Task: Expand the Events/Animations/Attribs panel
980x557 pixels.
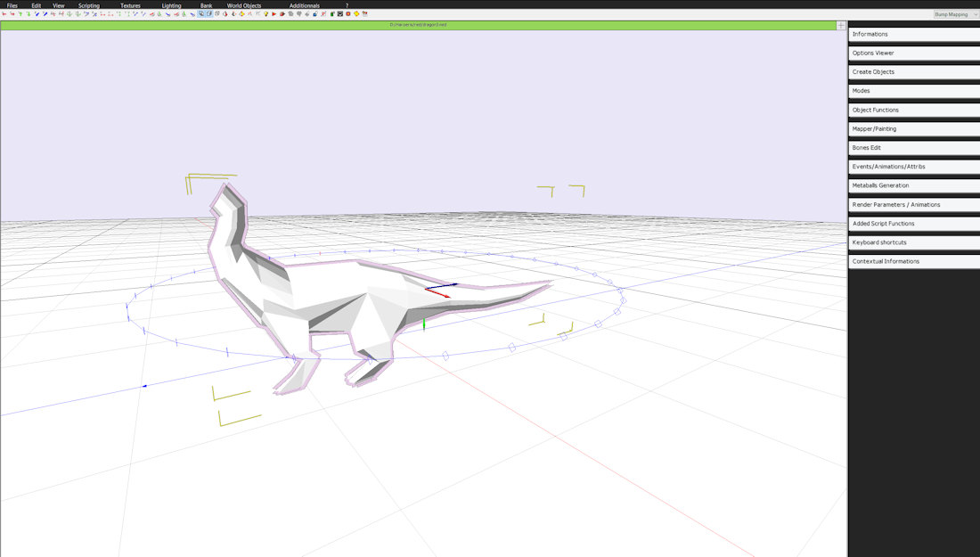Action: click(914, 167)
